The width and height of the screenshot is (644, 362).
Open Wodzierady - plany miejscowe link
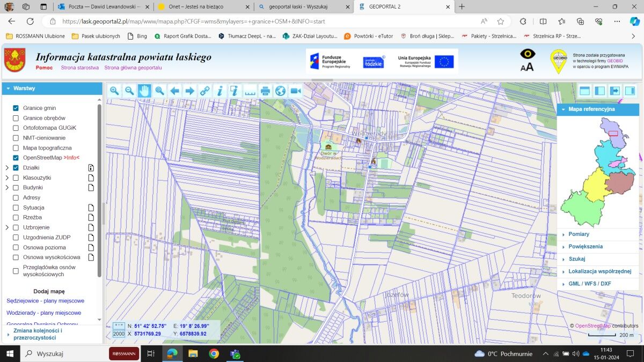[43, 313]
